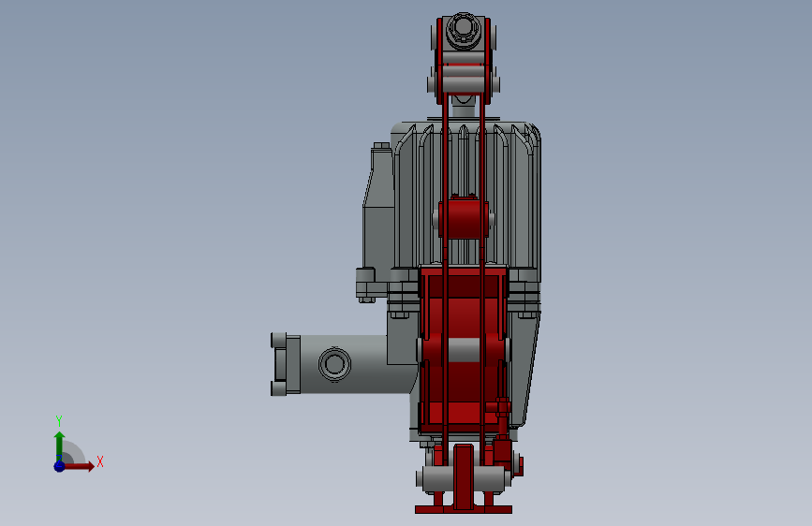812x526 pixels.
Task: Click the red X axis arrow of triad
Action: coord(79,466)
